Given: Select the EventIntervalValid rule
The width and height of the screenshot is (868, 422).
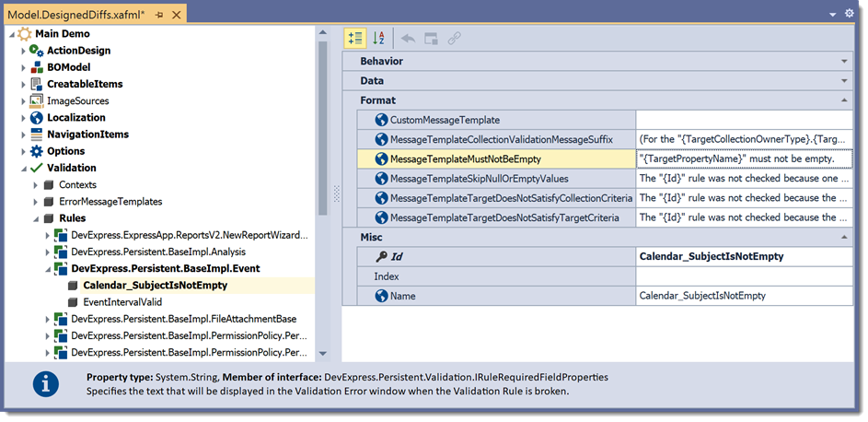Looking at the screenshot, I should pyautogui.click(x=122, y=302).
